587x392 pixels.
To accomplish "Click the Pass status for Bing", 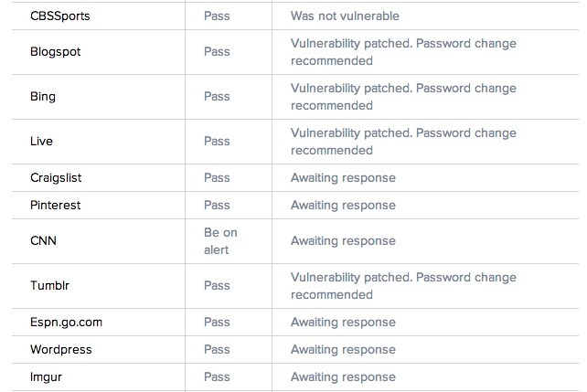I will pos(217,97).
